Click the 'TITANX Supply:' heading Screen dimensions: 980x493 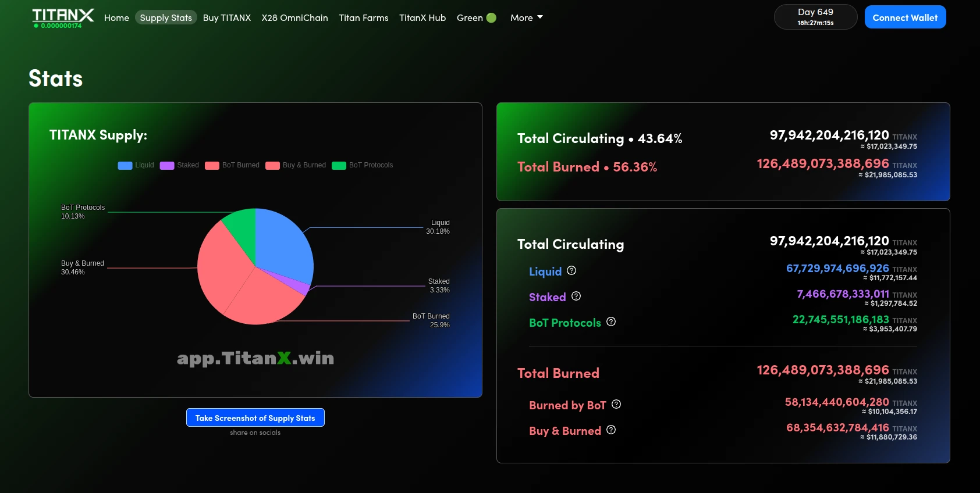click(x=98, y=135)
